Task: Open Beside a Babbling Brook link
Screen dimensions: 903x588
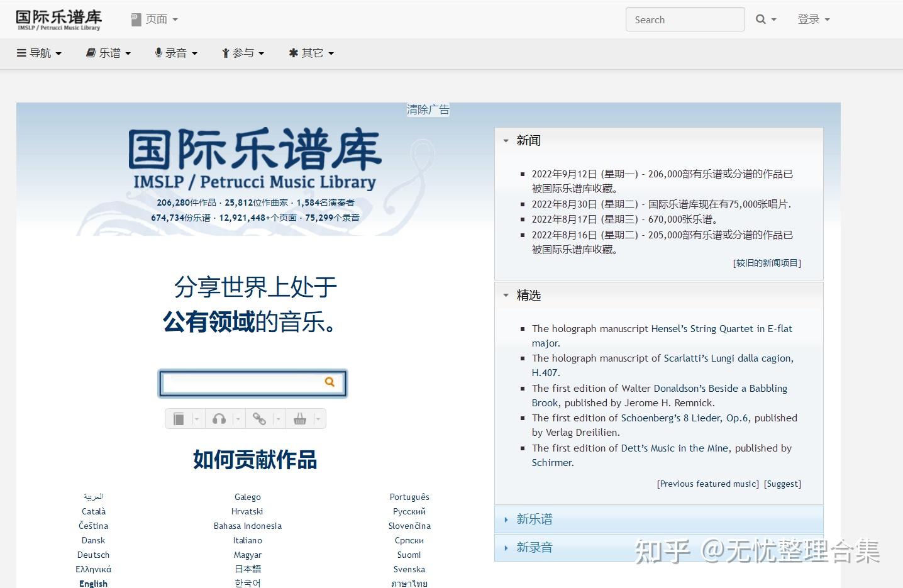Action: 660,396
